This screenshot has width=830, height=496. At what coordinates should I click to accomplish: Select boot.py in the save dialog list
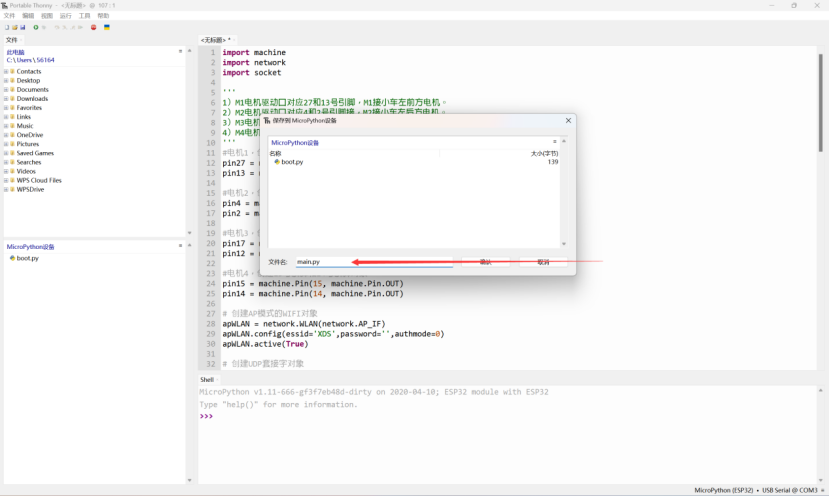coord(289,162)
